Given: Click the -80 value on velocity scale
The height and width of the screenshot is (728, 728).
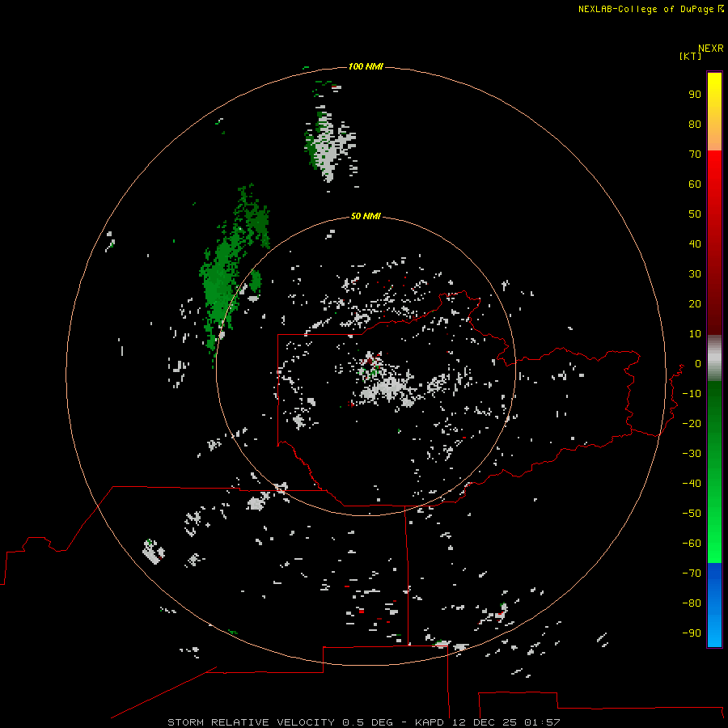Looking at the screenshot, I should point(692,603).
